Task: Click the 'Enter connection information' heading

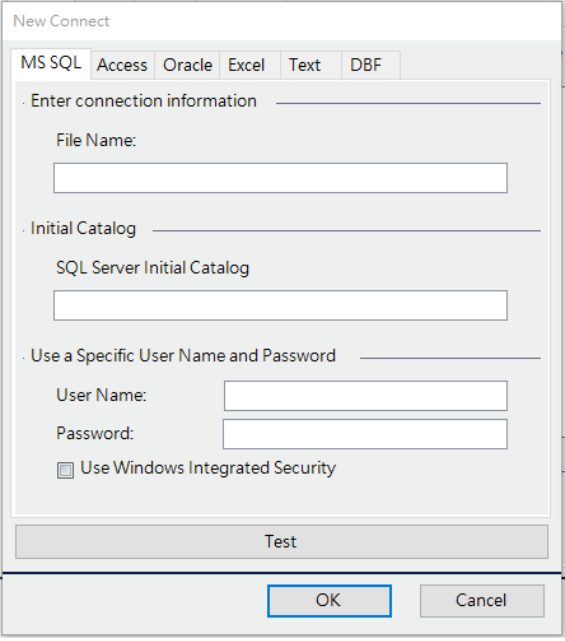Action: (x=143, y=101)
